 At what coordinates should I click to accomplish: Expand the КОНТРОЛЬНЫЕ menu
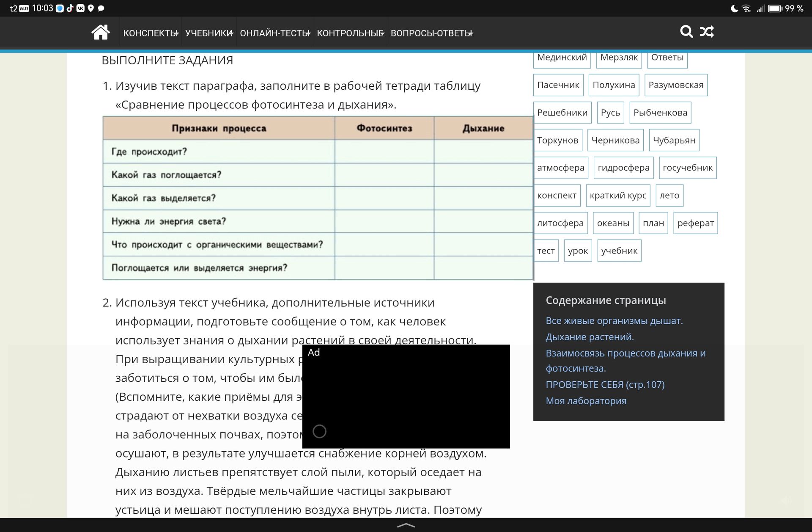[350, 33]
